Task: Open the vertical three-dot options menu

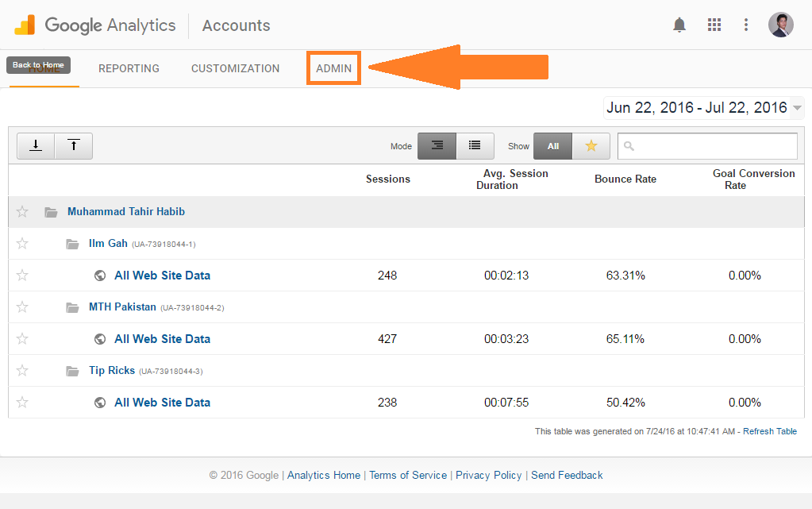Action: tap(745, 25)
